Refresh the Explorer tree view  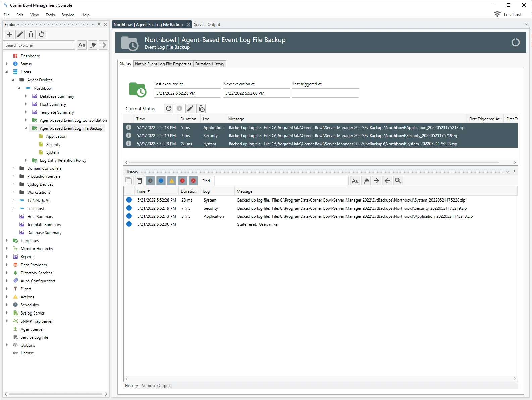point(42,34)
